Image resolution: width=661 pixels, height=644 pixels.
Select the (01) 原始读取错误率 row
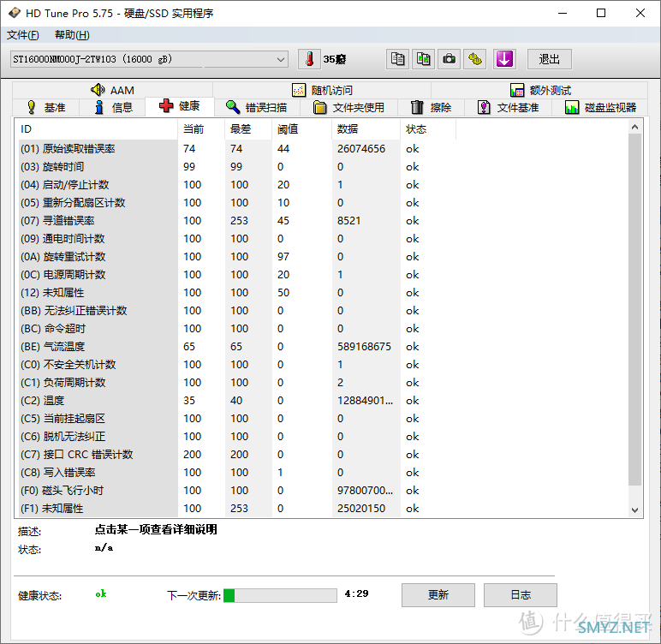point(237,149)
